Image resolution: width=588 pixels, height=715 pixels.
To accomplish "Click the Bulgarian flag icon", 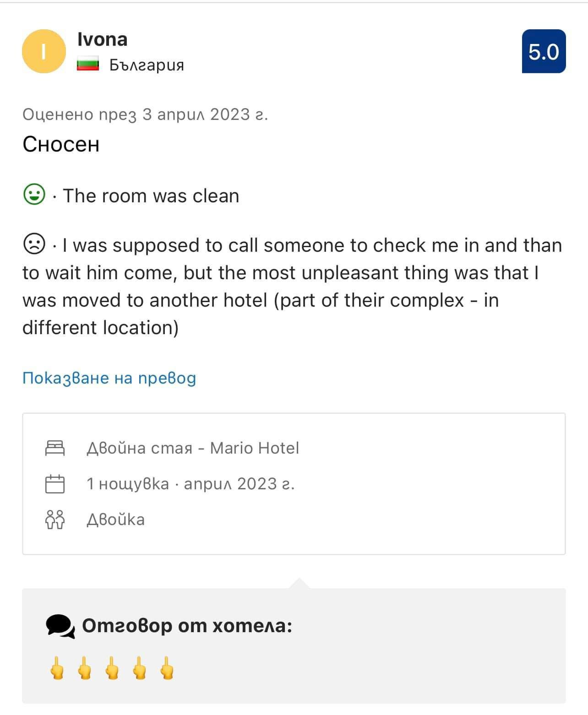I will [x=88, y=65].
